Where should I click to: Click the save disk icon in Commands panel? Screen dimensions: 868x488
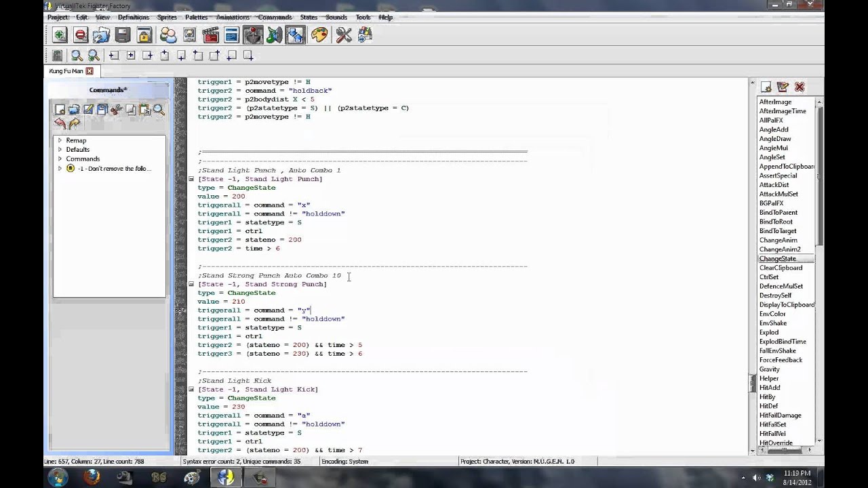click(102, 110)
